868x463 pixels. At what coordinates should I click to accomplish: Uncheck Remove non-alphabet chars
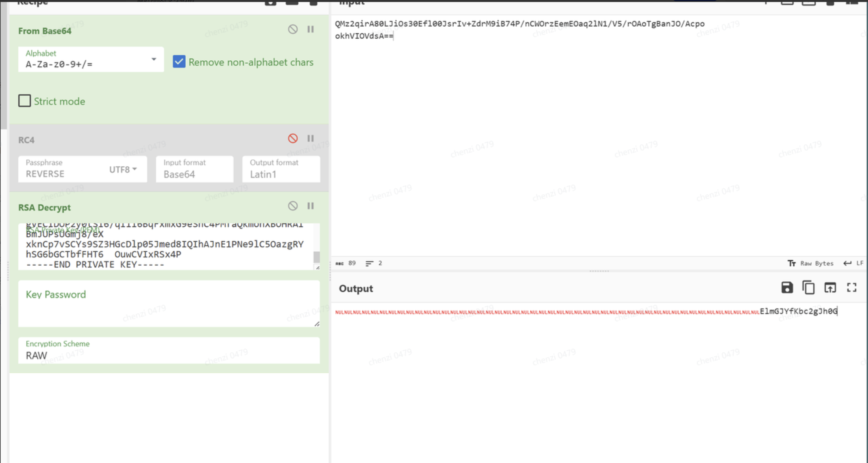click(x=179, y=62)
